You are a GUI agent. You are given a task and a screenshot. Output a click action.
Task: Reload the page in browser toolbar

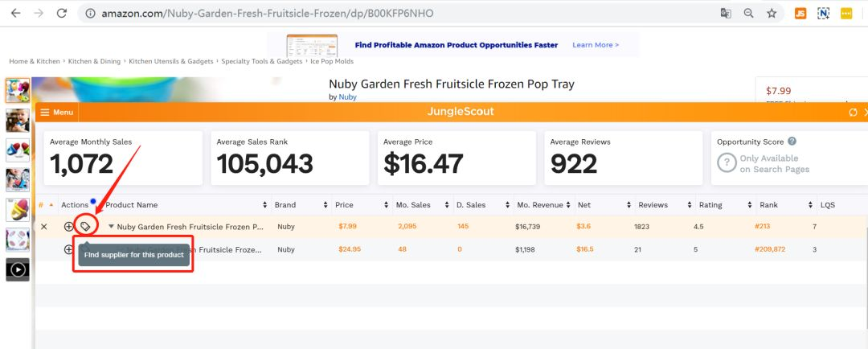click(62, 14)
